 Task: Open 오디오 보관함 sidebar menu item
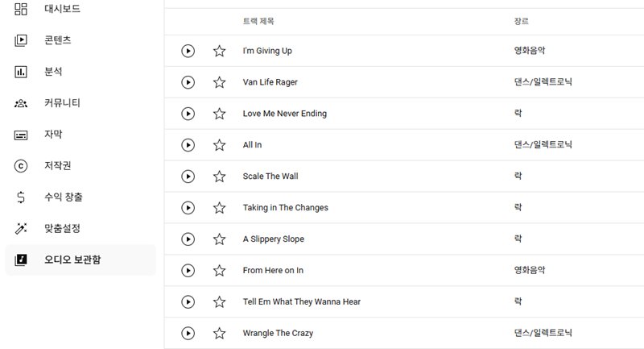point(80,260)
